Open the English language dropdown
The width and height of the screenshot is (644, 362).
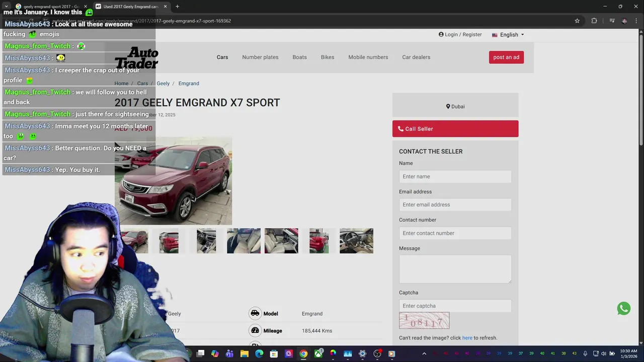[x=508, y=35]
